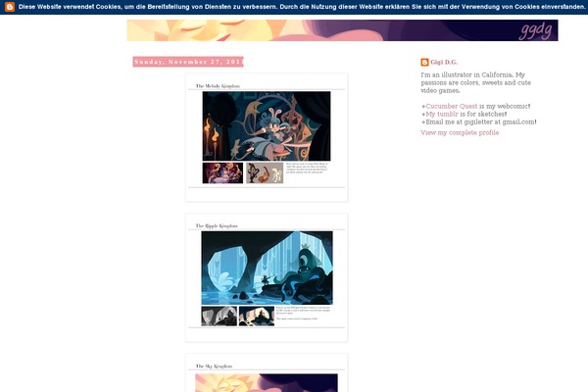
Task: Click the gigiletter email text line
Action: coord(478,122)
